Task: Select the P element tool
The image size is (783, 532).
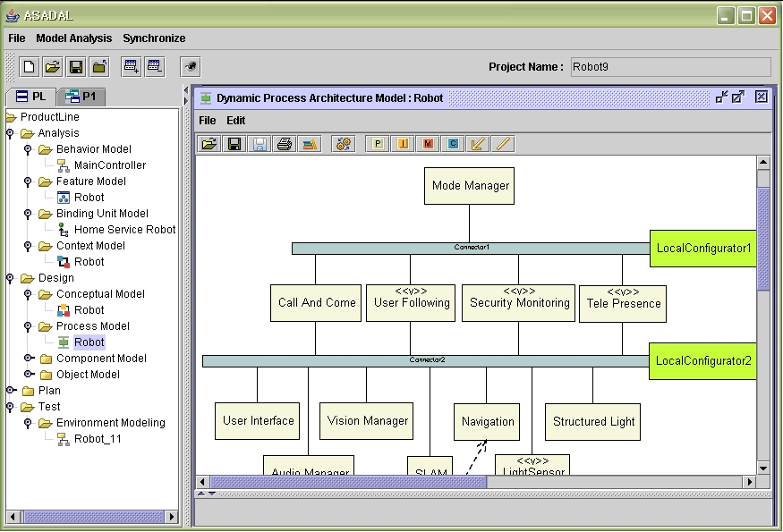Action: point(378,144)
